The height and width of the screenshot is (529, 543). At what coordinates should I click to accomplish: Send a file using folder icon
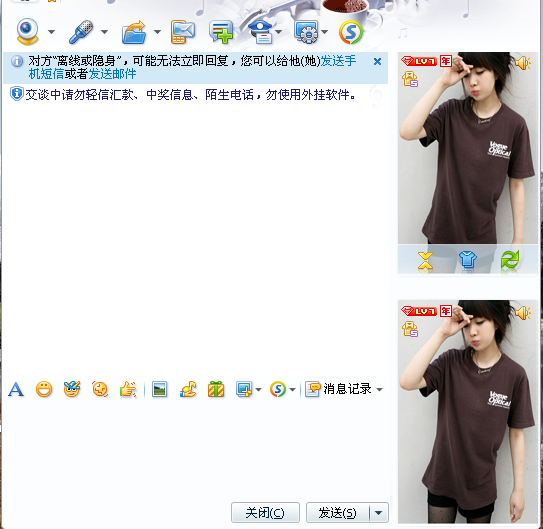(134, 32)
